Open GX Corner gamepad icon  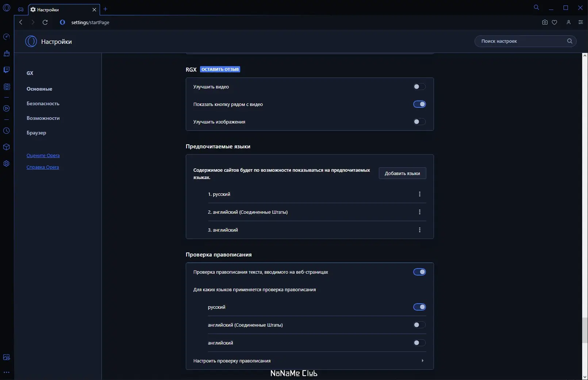[x=21, y=9]
